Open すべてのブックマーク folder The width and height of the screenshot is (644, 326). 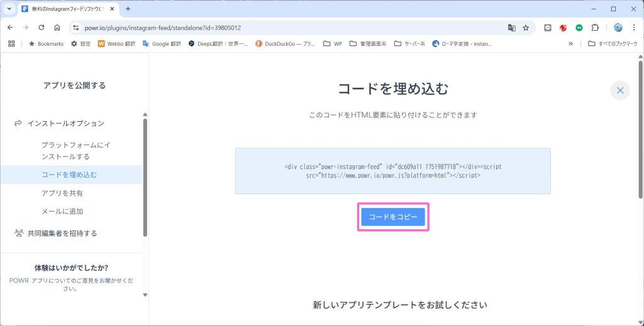tap(613, 43)
